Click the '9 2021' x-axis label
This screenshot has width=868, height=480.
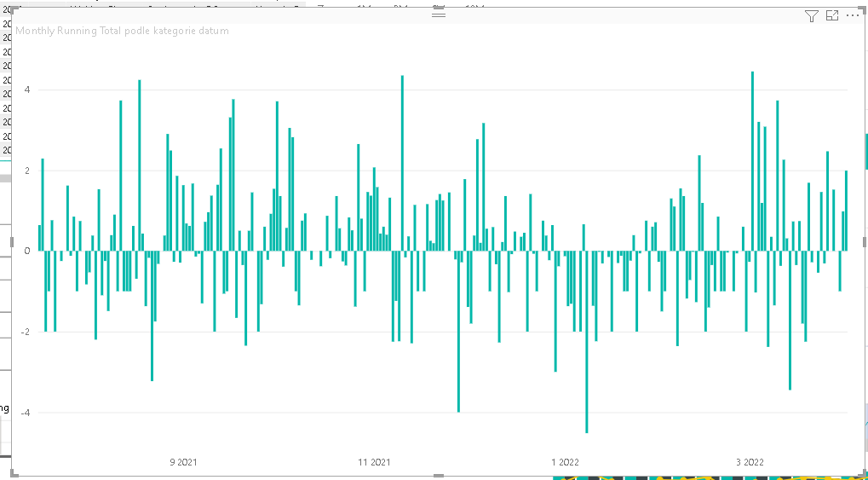click(183, 462)
